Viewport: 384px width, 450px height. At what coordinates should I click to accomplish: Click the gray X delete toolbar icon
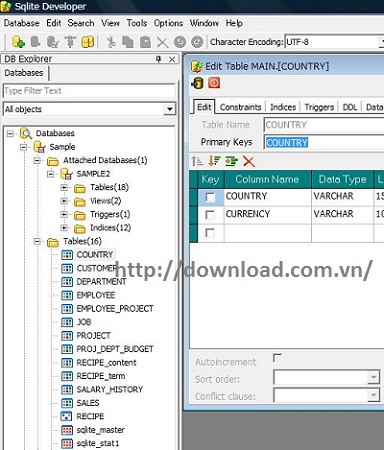(162, 42)
